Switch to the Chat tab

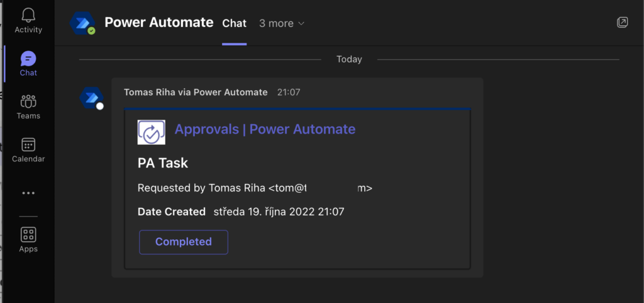point(234,23)
